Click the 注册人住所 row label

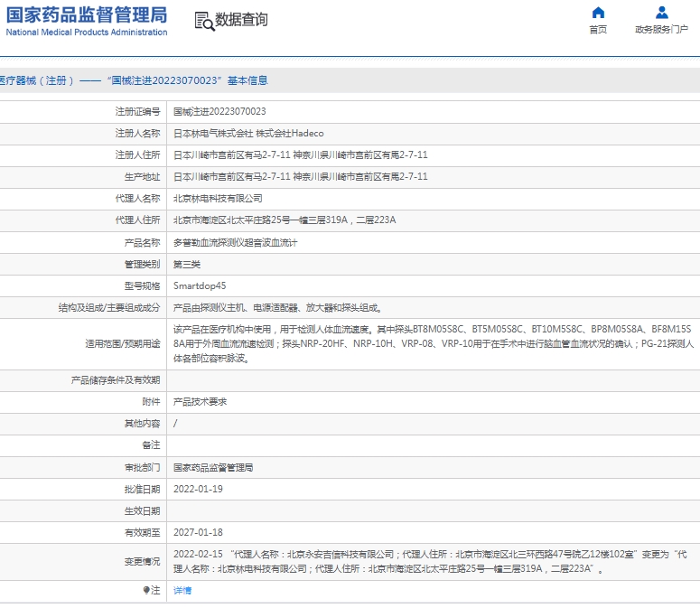pos(137,154)
